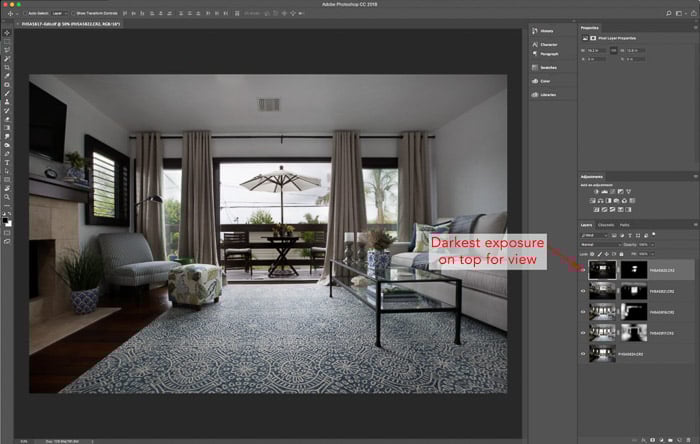Select the History Brush tool
700x444 pixels.
7,110
